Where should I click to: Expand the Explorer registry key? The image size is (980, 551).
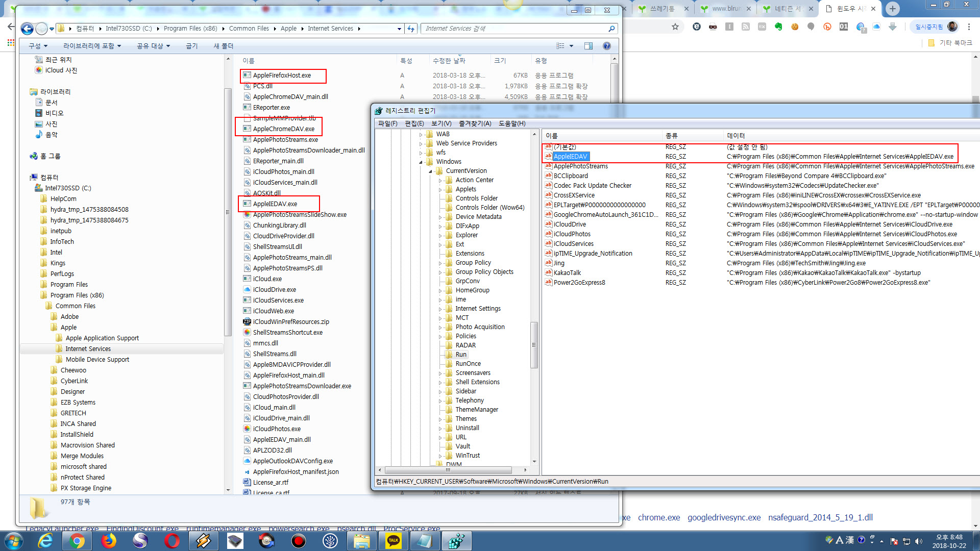click(440, 236)
